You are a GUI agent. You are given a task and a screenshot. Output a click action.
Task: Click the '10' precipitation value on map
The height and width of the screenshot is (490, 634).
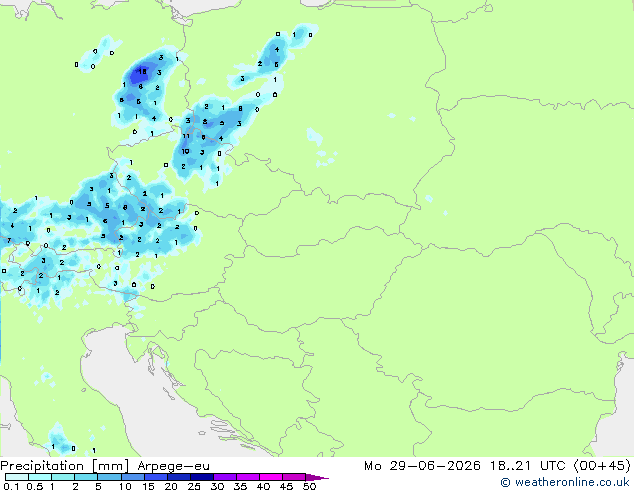click(185, 152)
